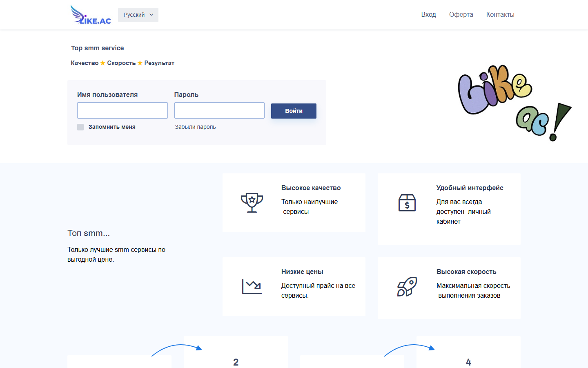Focus the Имя пользователя input field
This screenshot has height=368, width=588.
tap(122, 110)
